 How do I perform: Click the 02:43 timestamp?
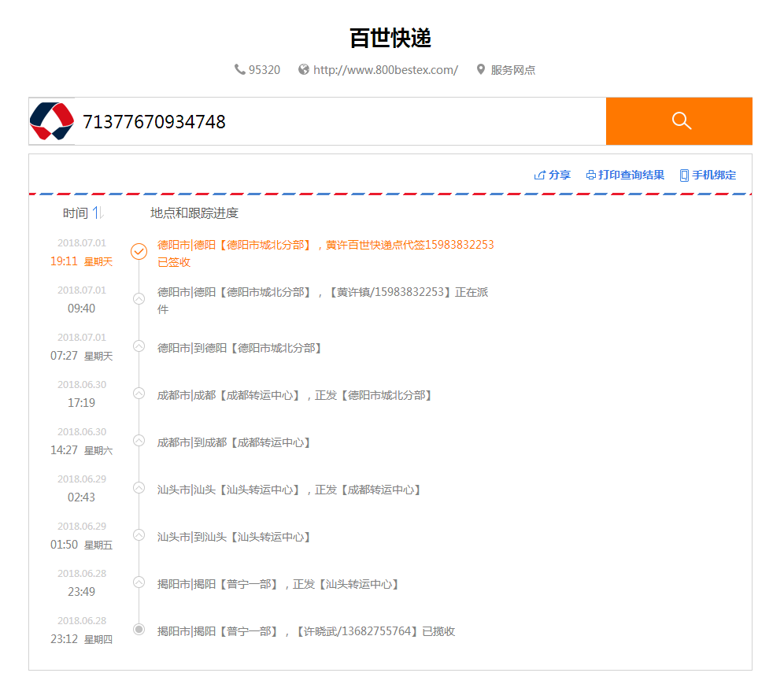(x=82, y=497)
